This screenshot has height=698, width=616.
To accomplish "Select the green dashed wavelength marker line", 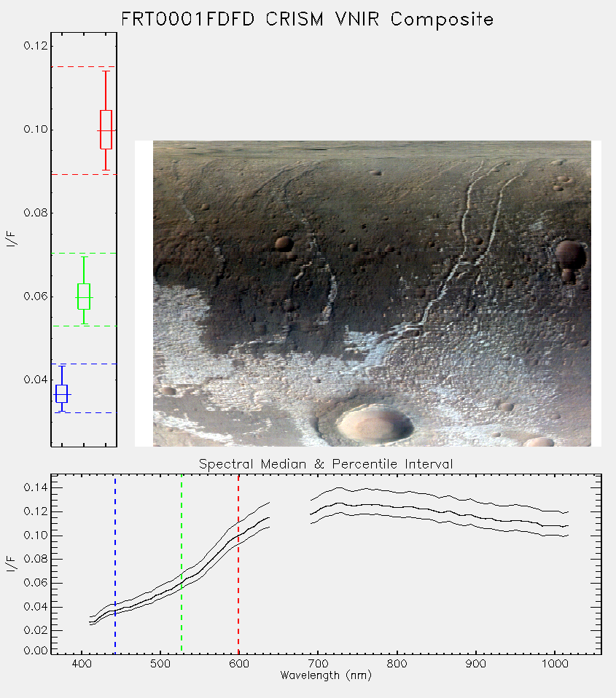I will click(182, 565).
